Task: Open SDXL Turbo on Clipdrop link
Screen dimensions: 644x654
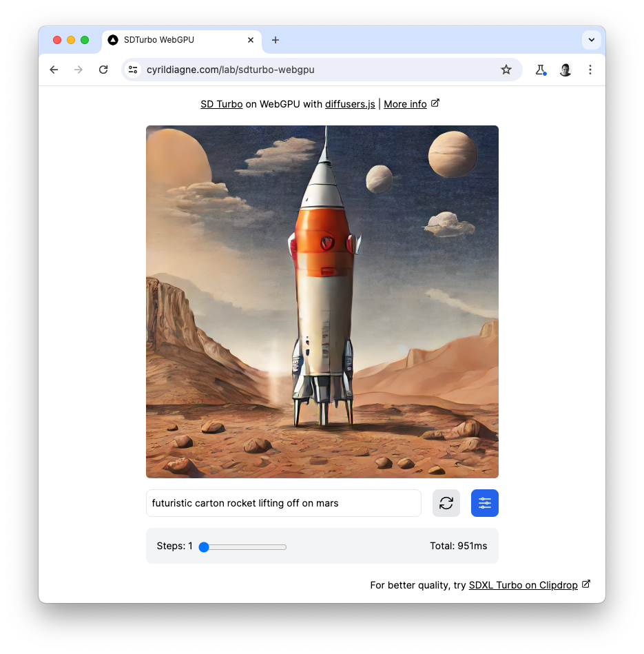Action: click(x=523, y=585)
